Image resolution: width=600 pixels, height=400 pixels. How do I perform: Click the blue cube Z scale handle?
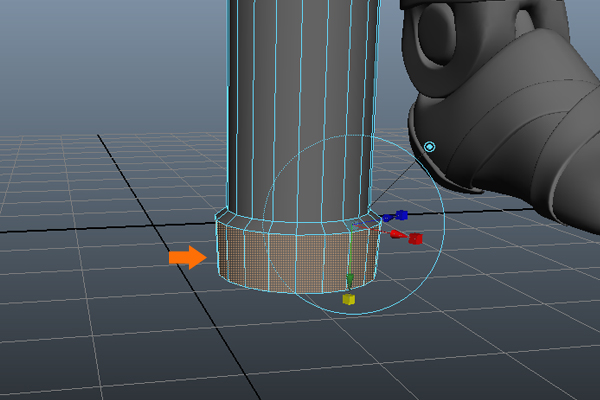pos(401,215)
